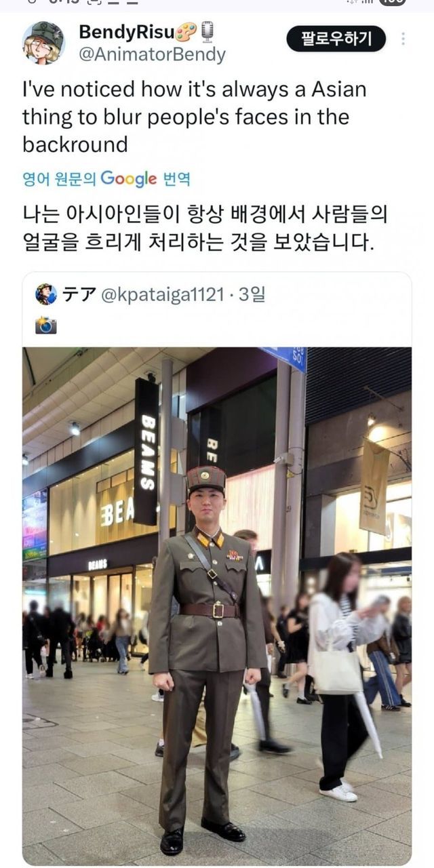This screenshot has height=868, width=434.
Task: Click the palette emoji beside BendyRisu
Action: click(185, 31)
